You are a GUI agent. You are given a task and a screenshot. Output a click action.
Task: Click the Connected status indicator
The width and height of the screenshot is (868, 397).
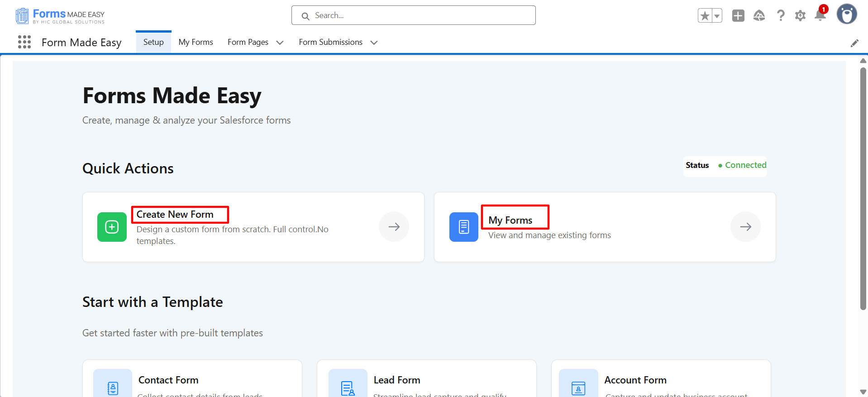742,165
